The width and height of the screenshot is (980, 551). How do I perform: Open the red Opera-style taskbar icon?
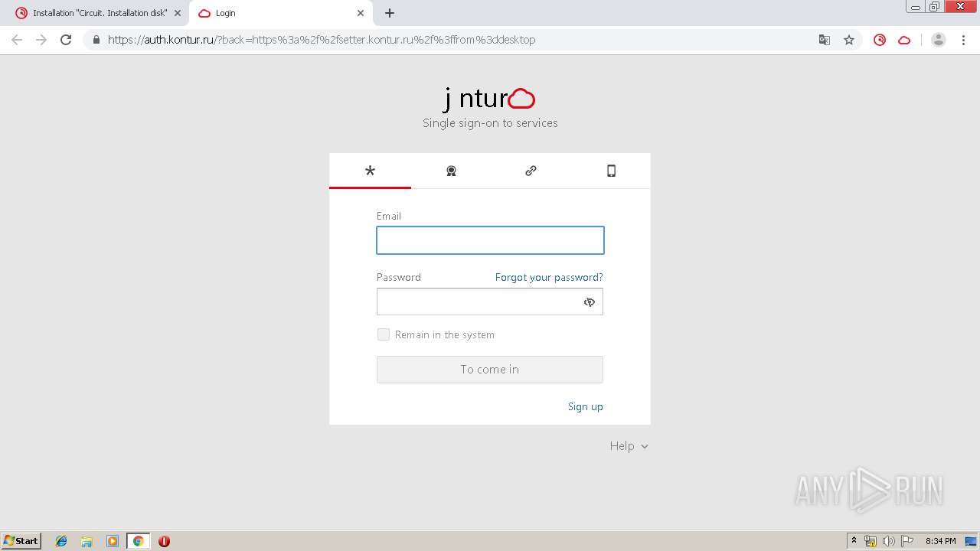(x=164, y=541)
